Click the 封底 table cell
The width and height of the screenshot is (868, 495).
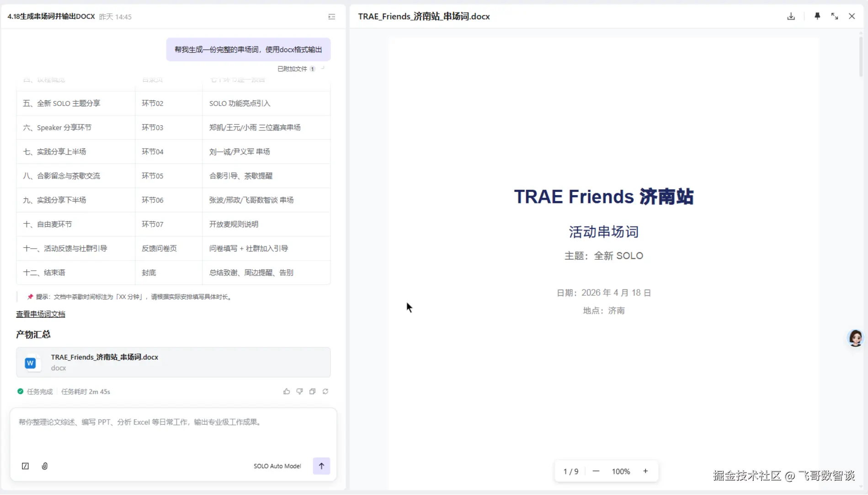click(169, 273)
